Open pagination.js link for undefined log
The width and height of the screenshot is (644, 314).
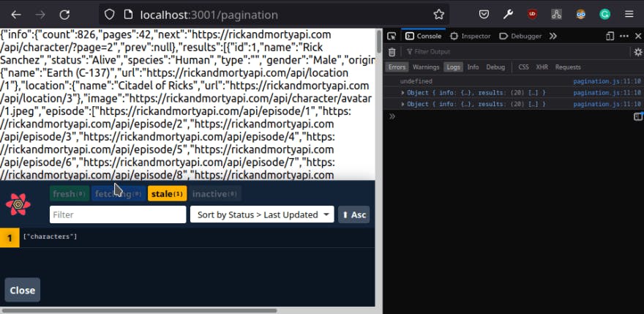tap(607, 81)
